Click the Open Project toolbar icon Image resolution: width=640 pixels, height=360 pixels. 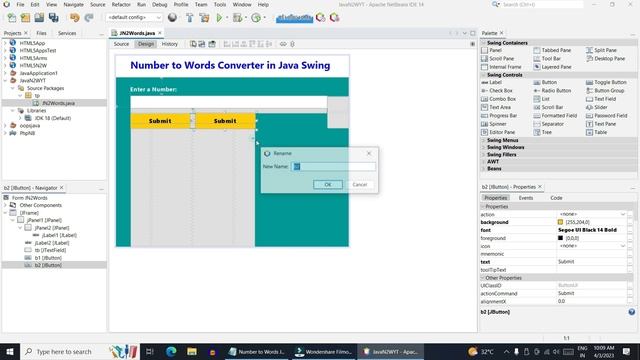(x=39, y=18)
